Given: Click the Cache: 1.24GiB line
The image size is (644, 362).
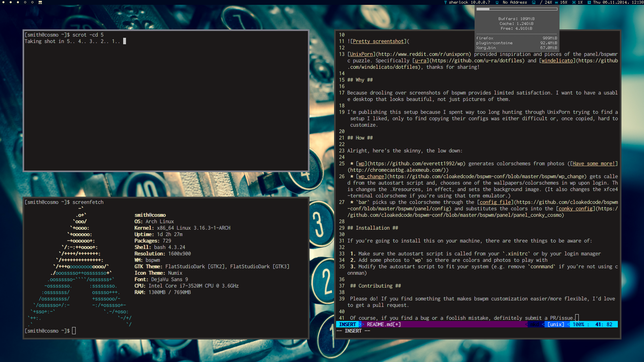Looking at the screenshot, I should coord(516,24).
